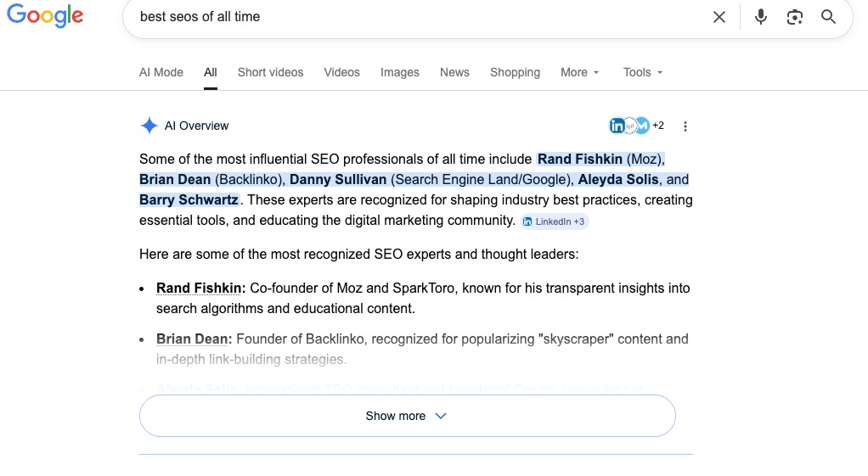Expand AI Overview with Show more
Screen dimensions: 868x476
coord(407,416)
